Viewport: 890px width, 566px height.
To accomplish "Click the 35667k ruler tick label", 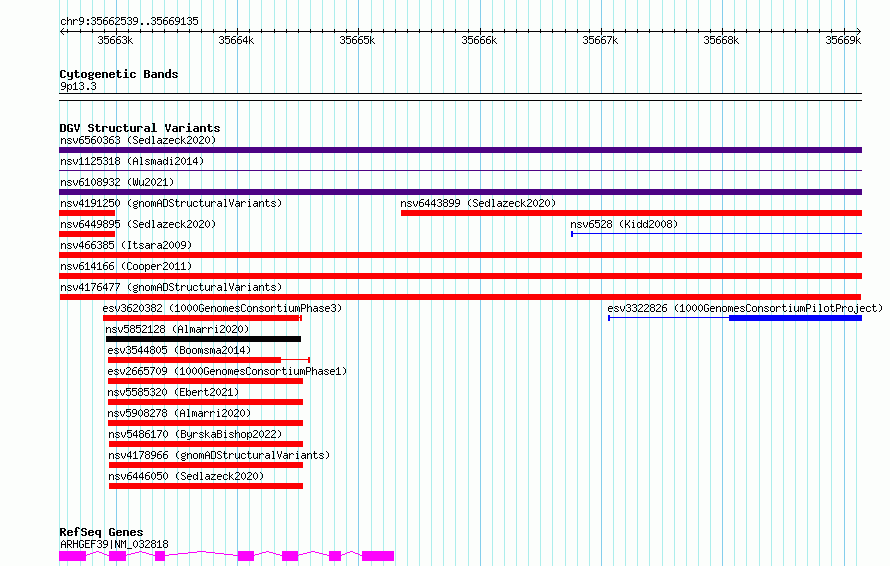I will (600, 40).
